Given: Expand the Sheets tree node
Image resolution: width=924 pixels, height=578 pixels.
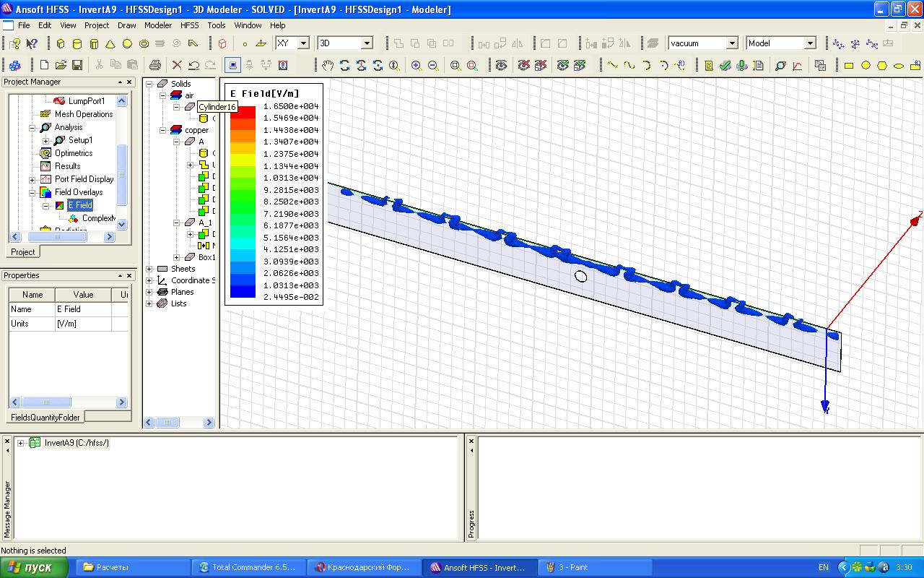Looking at the screenshot, I should point(149,269).
